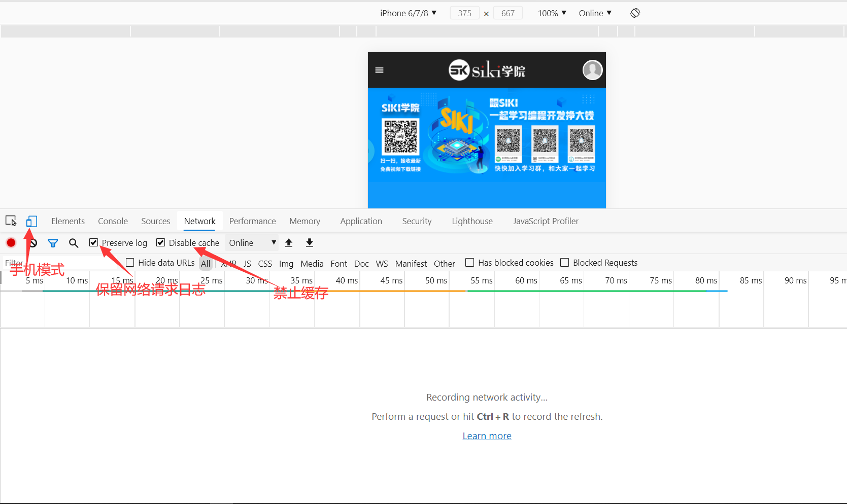
Task: Filter requests by CSS type
Action: point(265,264)
